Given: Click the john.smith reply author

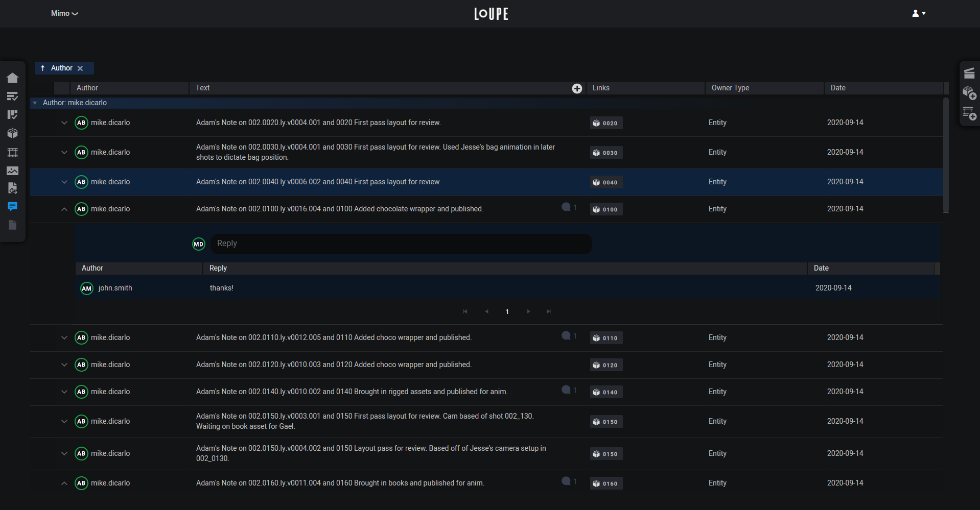Looking at the screenshot, I should tap(115, 288).
